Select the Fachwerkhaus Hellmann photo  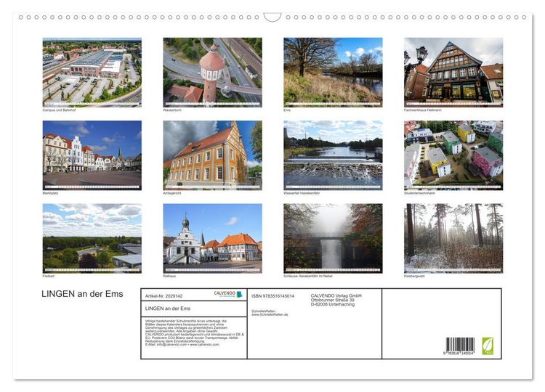click(453, 72)
